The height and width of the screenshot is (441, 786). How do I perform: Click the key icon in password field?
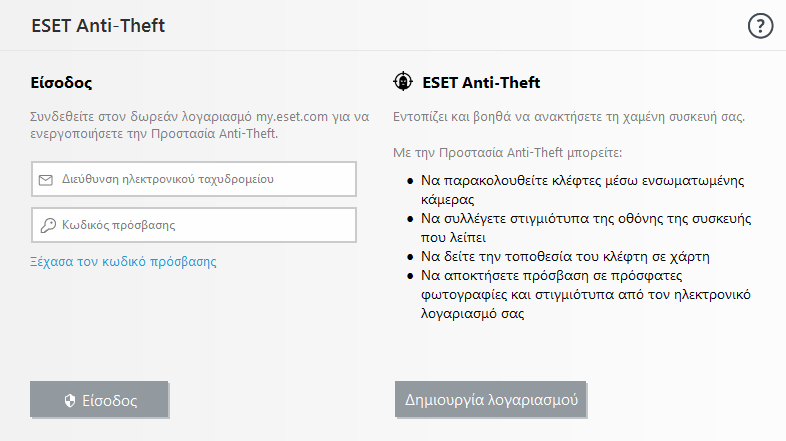click(46, 225)
